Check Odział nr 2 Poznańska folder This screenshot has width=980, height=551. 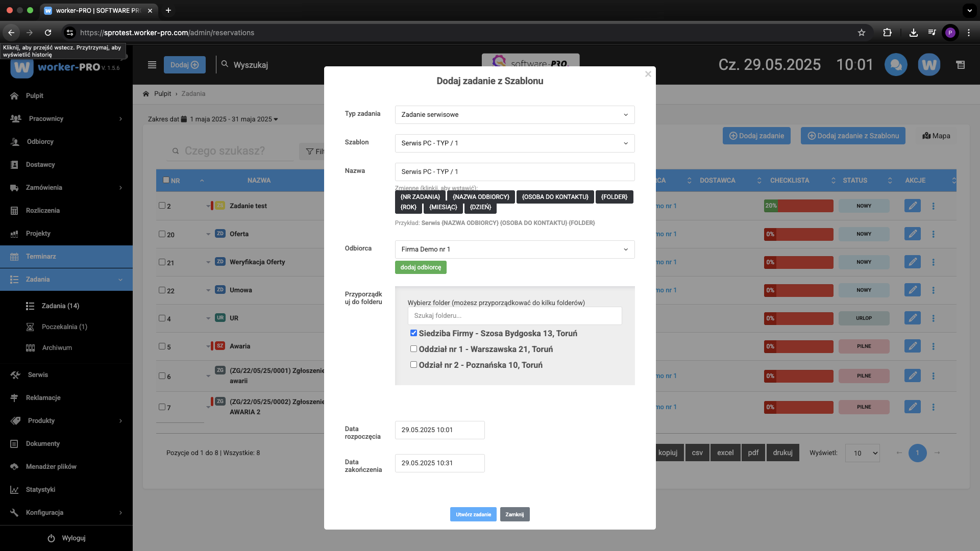pos(414,365)
